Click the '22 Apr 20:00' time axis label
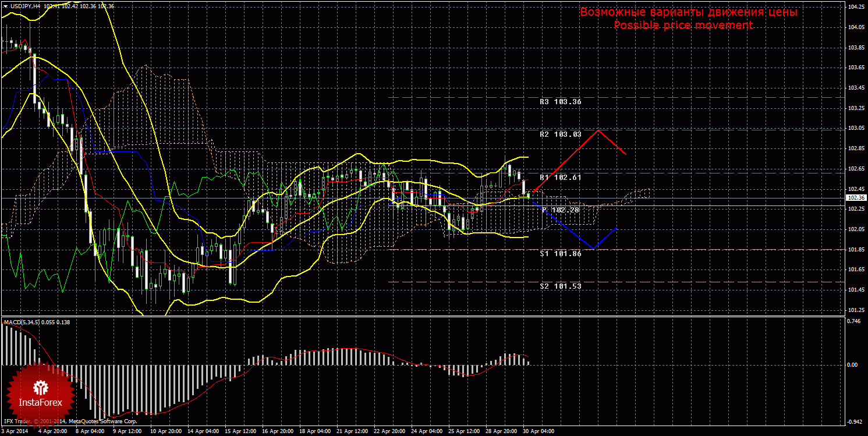This screenshot has width=868, height=436. tap(390, 432)
